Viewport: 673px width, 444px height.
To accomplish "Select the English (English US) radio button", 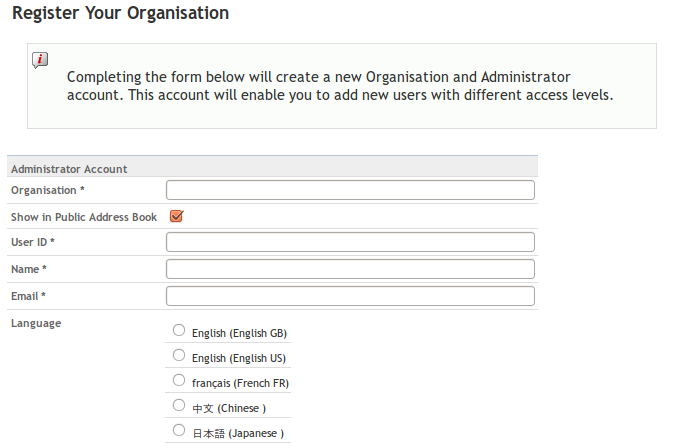I will click(x=179, y=355).
